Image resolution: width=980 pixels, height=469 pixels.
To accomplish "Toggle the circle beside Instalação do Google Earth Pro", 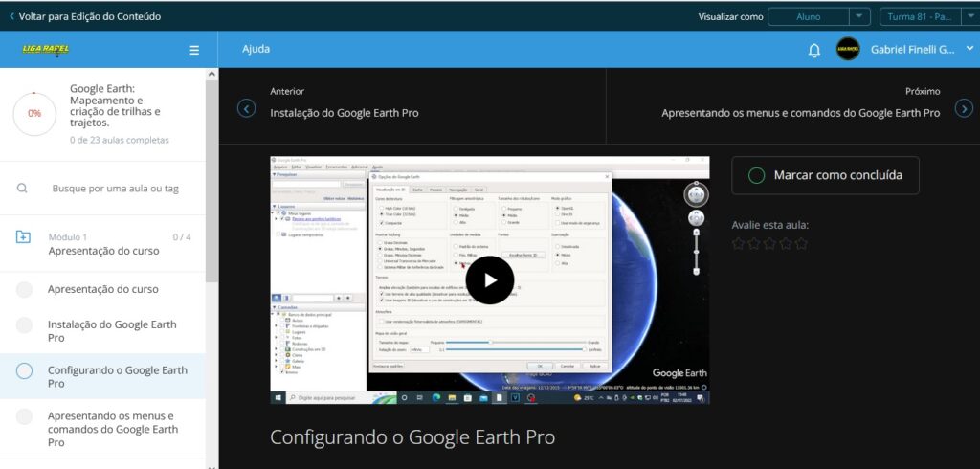I will click(24, 325).
